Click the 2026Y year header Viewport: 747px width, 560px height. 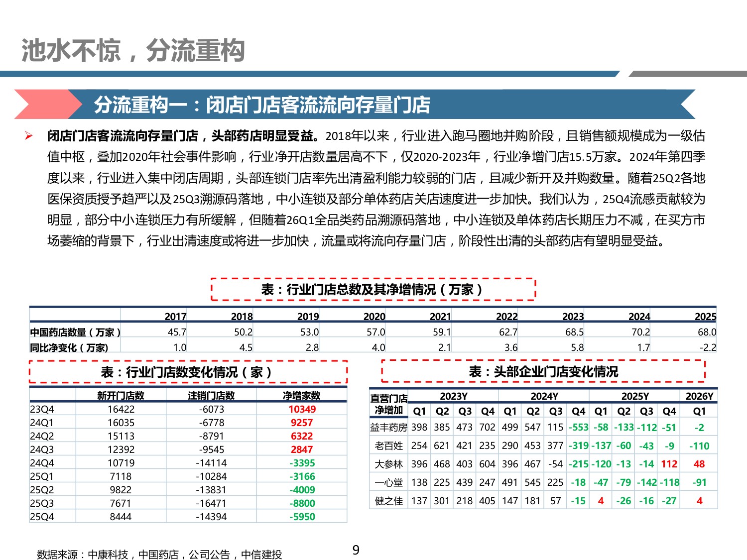699,396
